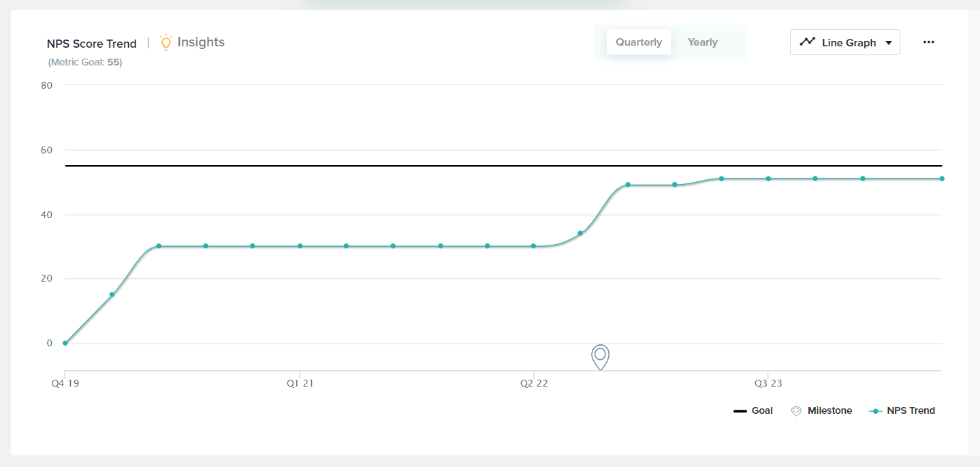
Task: Select the last data point on the right
Action: tap(942, 179)
